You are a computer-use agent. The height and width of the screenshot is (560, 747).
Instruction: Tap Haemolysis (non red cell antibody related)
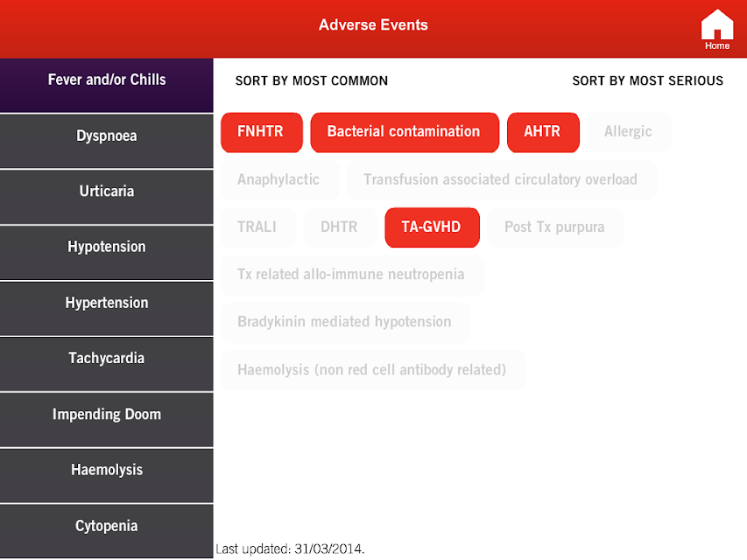pos(373,370)
